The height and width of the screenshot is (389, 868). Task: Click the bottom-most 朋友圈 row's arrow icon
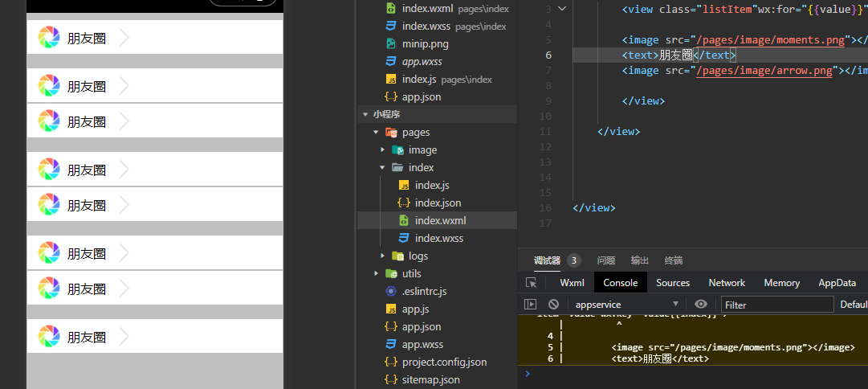[x=124, y=337]
